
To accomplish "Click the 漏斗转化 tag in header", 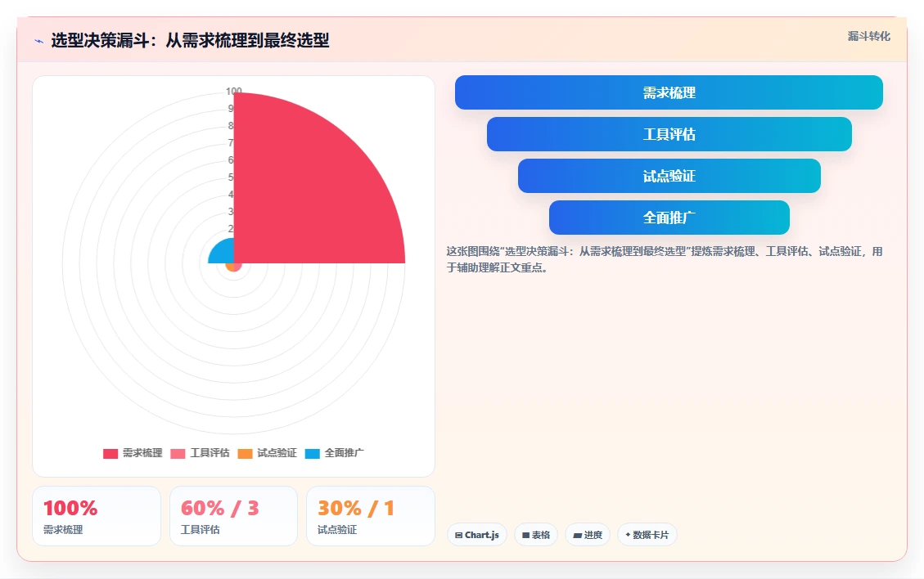I will tap(868, 37).
